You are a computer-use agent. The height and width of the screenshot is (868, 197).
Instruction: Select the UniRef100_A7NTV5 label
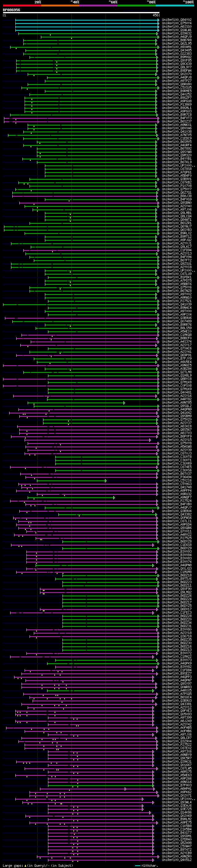pyautogui.click(x=177, y=135)
